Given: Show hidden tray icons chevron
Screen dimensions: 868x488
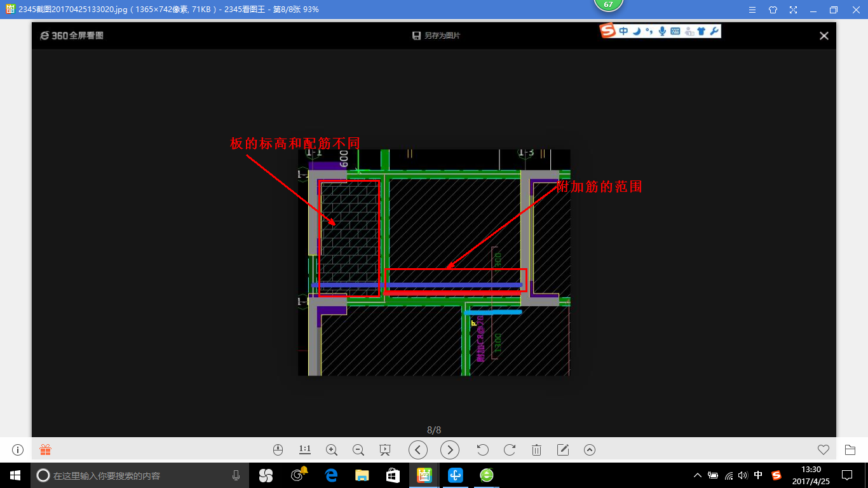Looking at the screenshot, I should [x=697, y=475].
